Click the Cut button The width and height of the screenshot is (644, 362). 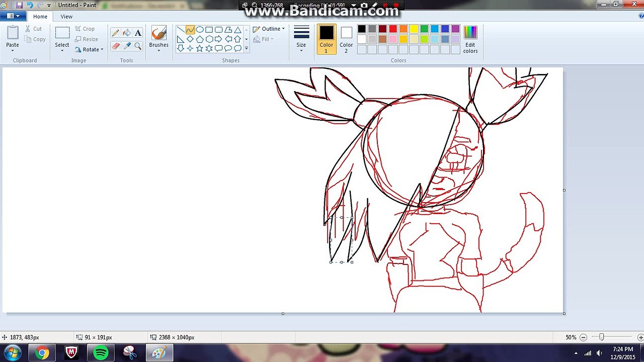click(x=34, y=29)
